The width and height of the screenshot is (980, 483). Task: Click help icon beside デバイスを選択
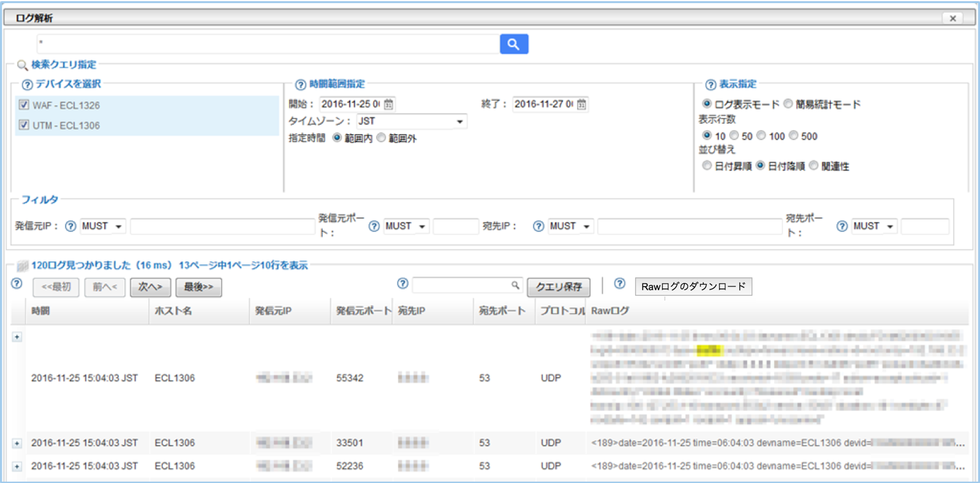click(x=27, y=85)
